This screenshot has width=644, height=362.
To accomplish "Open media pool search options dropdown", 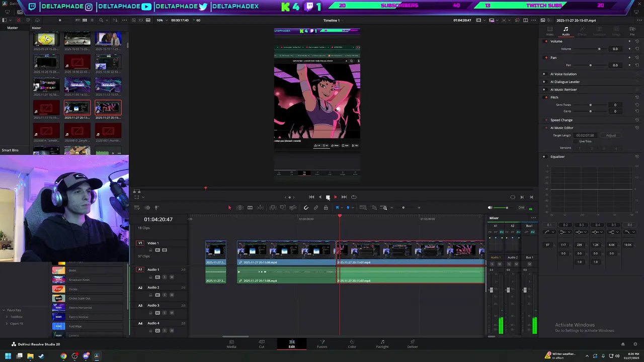I will pos(107,20).
